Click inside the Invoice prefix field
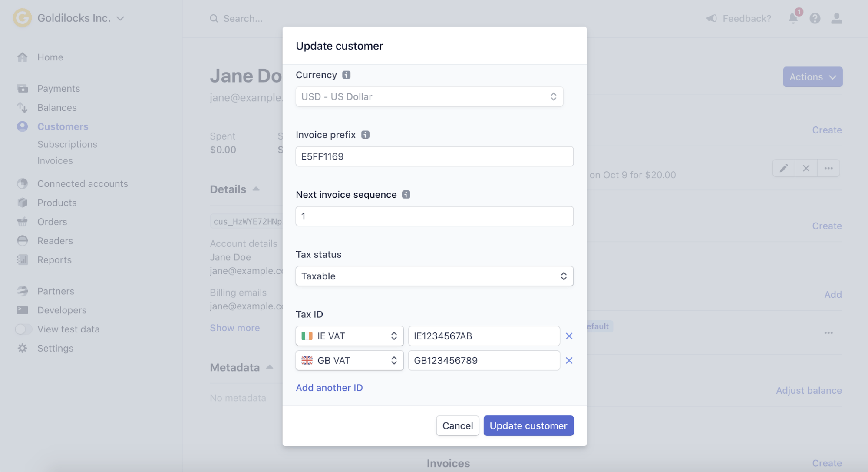868x472 pixels. tap(434, 156)
